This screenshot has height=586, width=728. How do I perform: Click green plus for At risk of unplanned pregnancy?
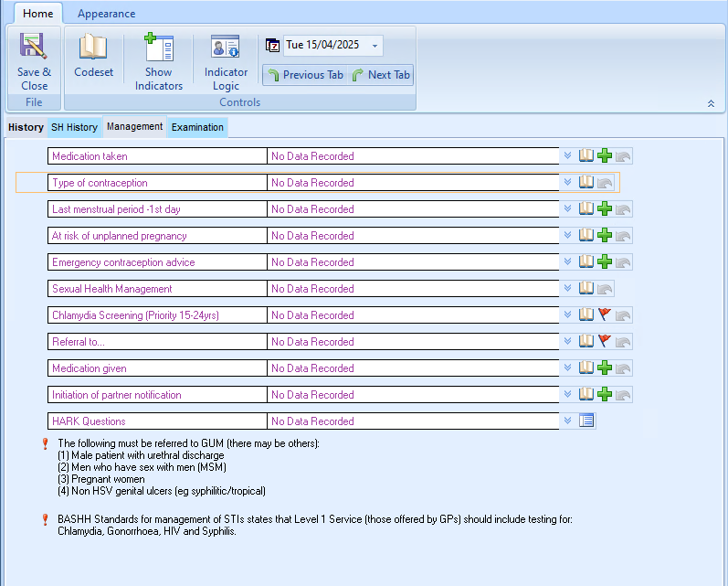pyautogui.click(x=605, y=235)
